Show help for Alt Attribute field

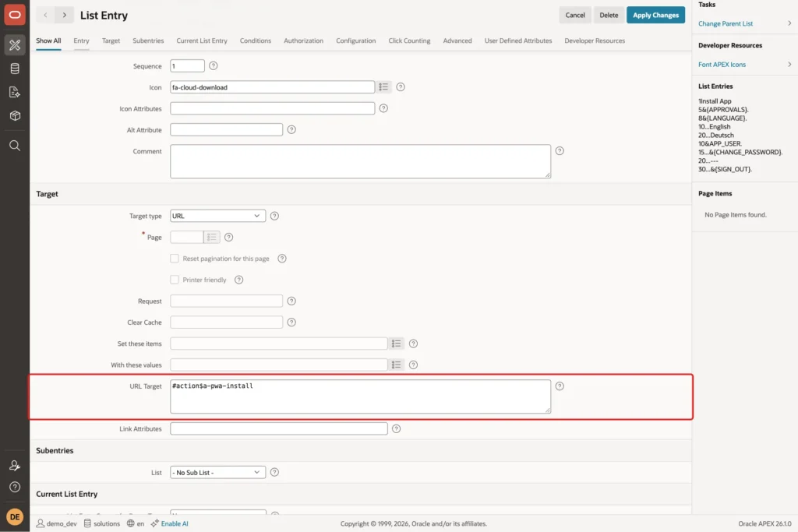pyautogui.click(x=291, y=130)
